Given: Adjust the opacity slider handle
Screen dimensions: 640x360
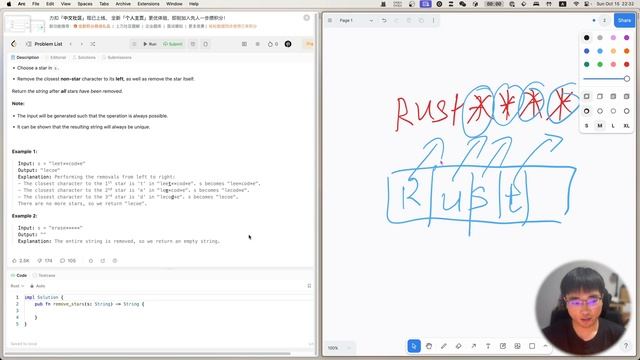Looking at the screenshot, I should [627, 79].
